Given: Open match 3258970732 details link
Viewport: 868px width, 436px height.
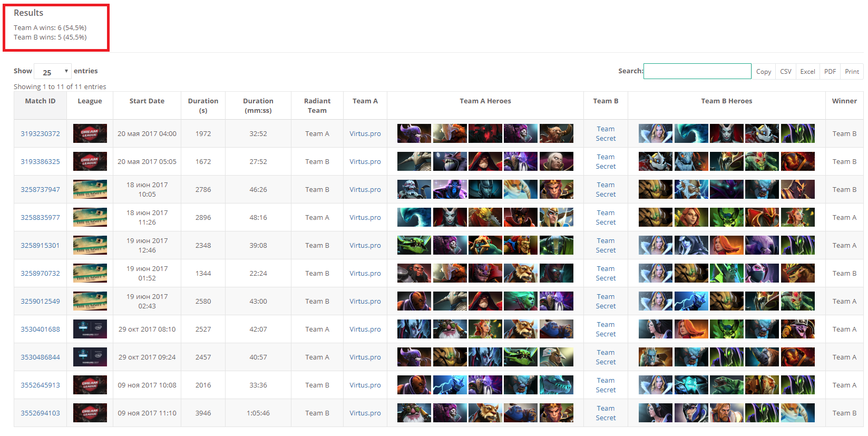Looking at the screenshot, I should pyautogui.click(x=40, y=273).
